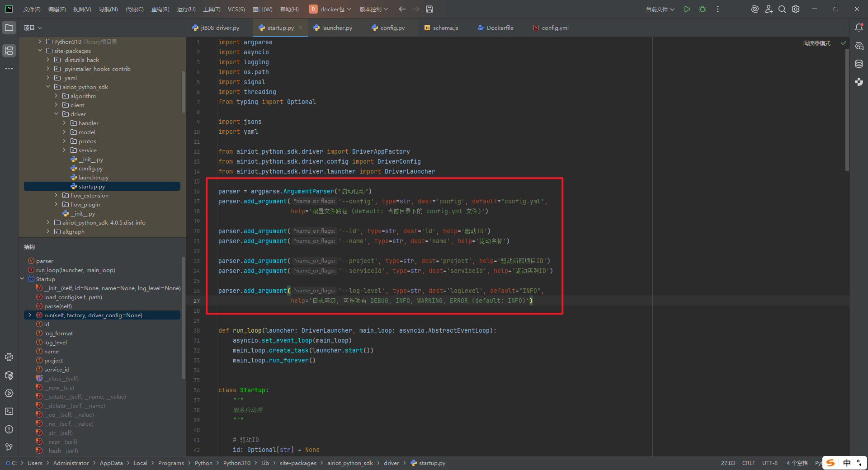Change CRLF line separator
This screenshot has height=470, width=868.
click(749, 463)
